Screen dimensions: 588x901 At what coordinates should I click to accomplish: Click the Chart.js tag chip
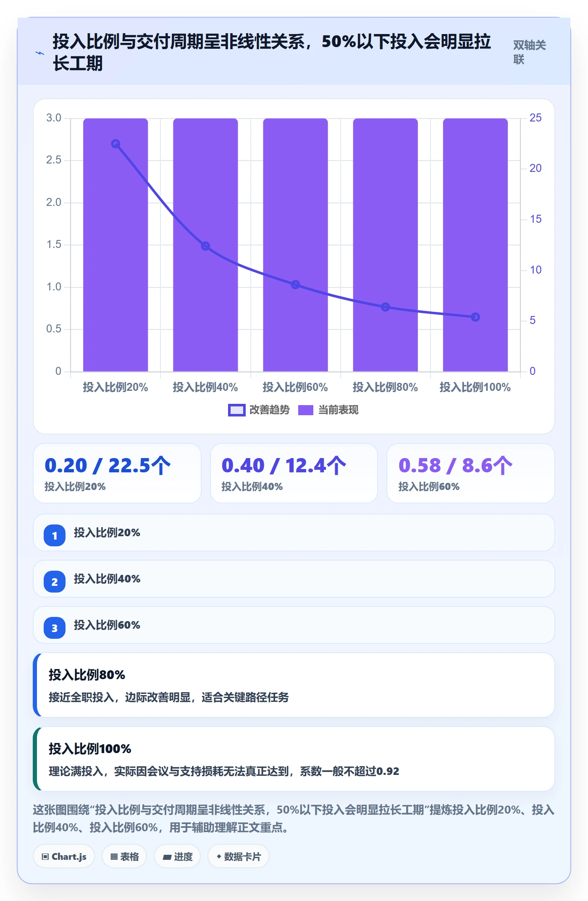[64, 856]
